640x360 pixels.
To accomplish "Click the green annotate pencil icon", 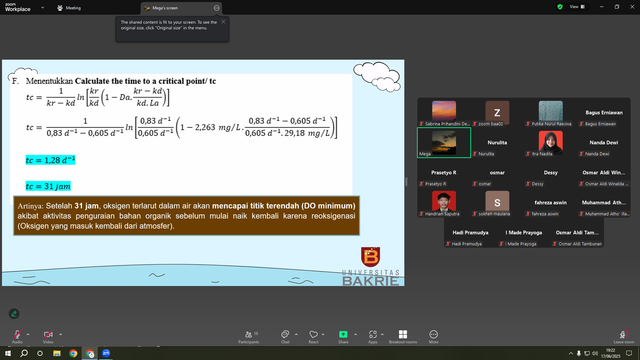I will point(14,313).
